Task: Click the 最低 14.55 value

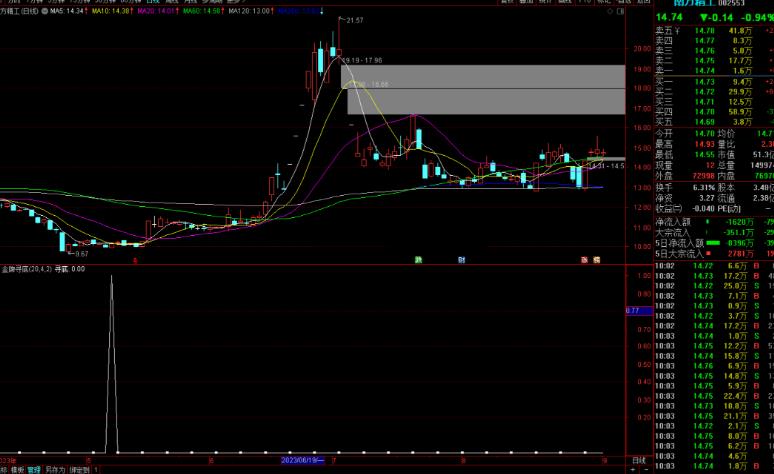Action: (x=704, y=155)
